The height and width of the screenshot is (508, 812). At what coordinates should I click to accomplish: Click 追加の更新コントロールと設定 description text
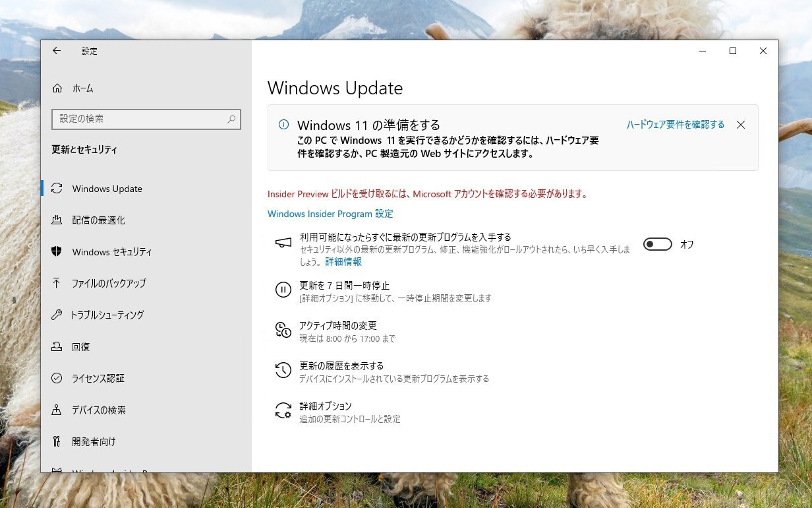350,420
